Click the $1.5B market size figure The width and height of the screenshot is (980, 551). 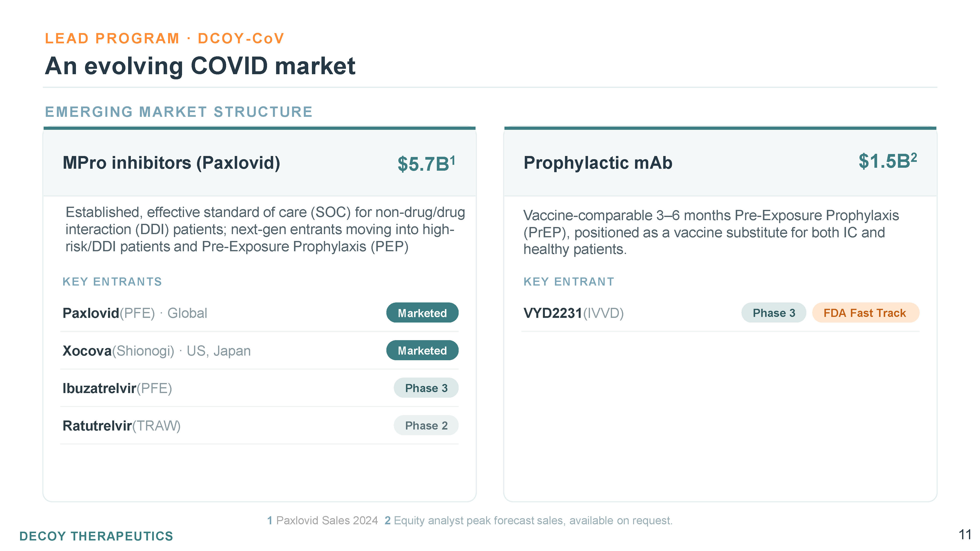point(888,161)
